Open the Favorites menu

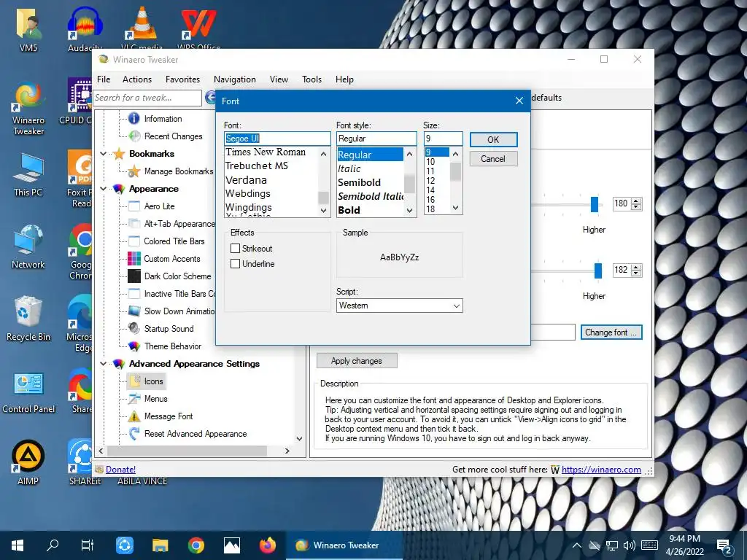pos(182,79)
